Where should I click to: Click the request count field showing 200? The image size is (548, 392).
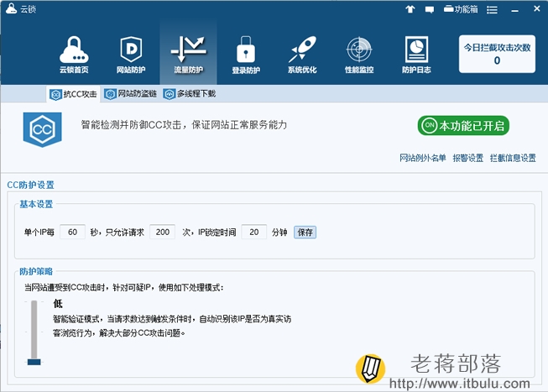coord(163,232)
